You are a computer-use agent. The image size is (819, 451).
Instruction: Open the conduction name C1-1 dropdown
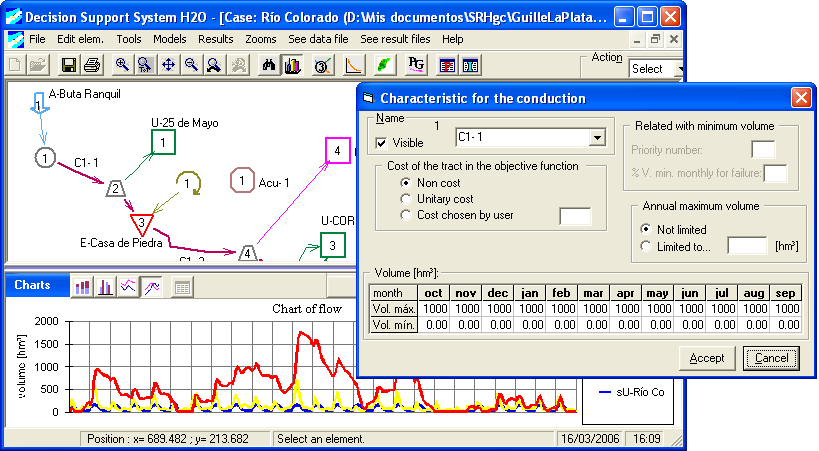(x=597, y=138)
